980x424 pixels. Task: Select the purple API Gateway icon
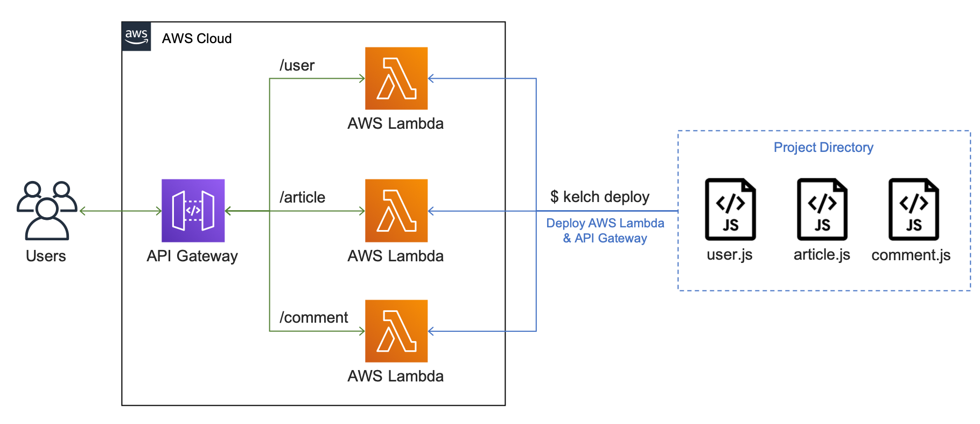(x=193, y=211)
